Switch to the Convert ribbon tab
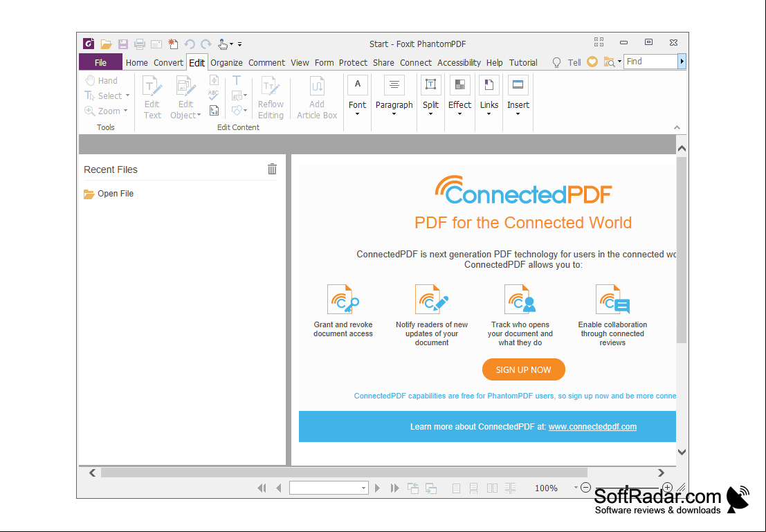Screen dimensions: 766x532 169,62
